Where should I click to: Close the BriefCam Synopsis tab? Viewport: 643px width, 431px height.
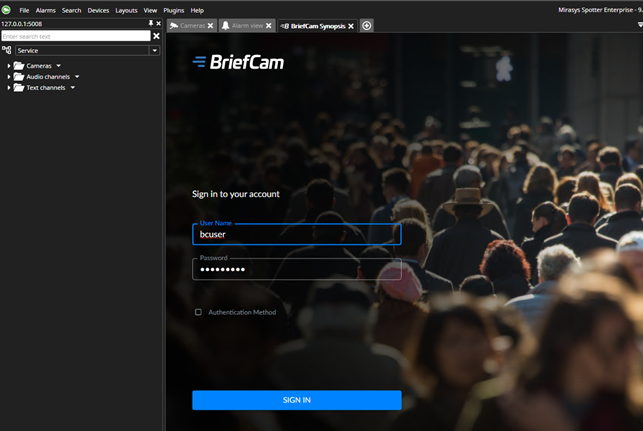pyautogui.click(x=351, y=26)
